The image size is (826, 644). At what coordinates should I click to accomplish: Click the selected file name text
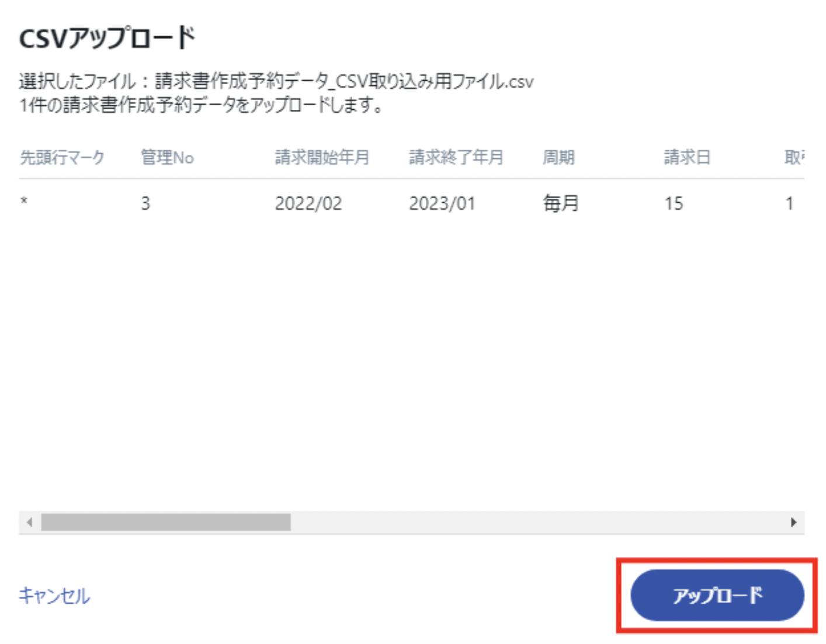(x=344, y=81)
